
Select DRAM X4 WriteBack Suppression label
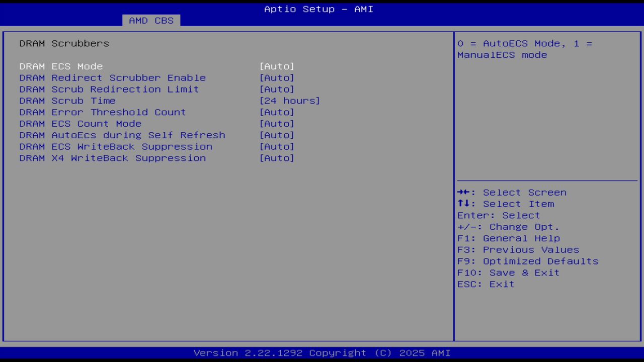click(x=113, y=158)
